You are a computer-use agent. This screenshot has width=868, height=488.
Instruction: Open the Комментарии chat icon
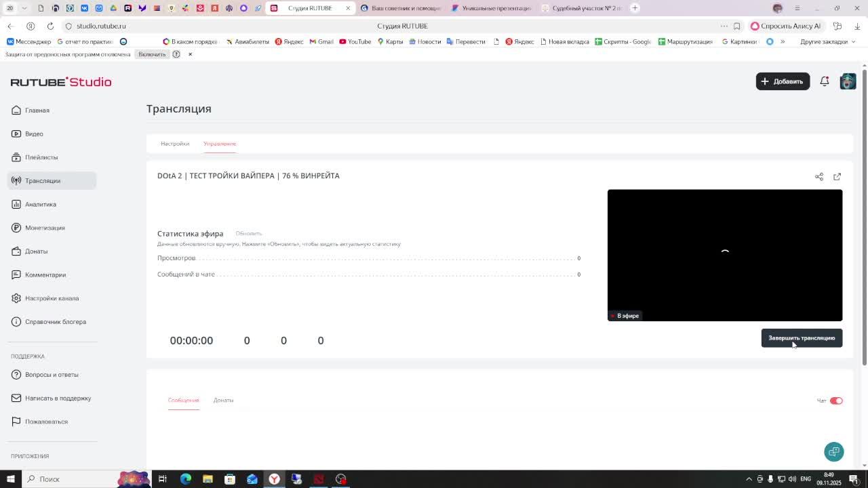click(x=16, y=274)
